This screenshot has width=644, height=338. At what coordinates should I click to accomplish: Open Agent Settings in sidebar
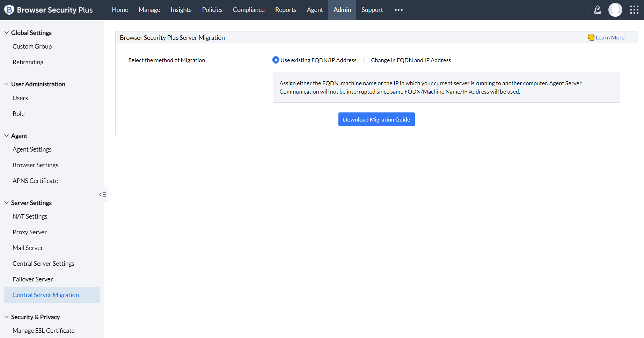coord(32,149)
